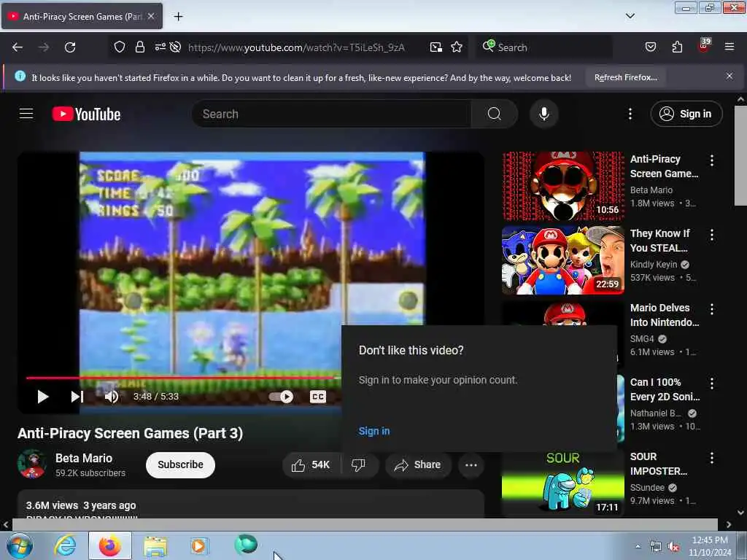747x560 pixels.
Task: Open options menu for Anti-Piracy Screen Game suggestion
Action: pos(712,160)
